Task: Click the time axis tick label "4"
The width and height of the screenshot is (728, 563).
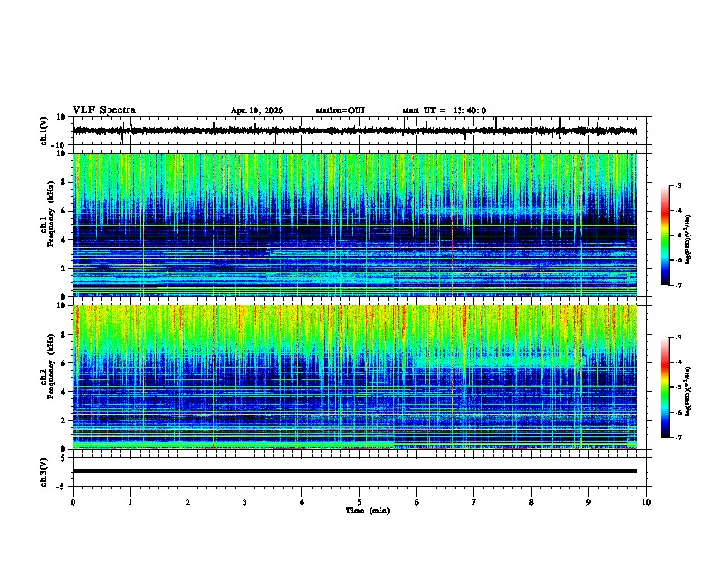Action: [x=302, y=502]
